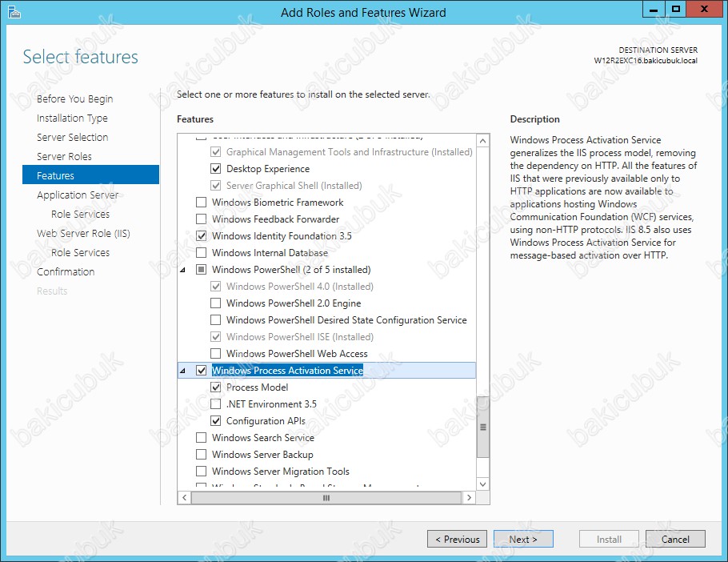Select the Windows Feedback Forwarder label
The image size is (728, 562).
(275, 219)
